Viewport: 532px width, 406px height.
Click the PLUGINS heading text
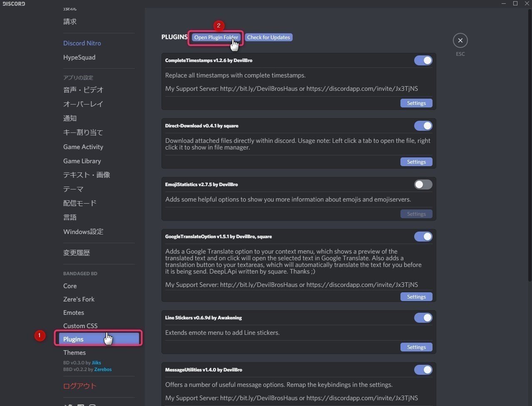(174, 37)
